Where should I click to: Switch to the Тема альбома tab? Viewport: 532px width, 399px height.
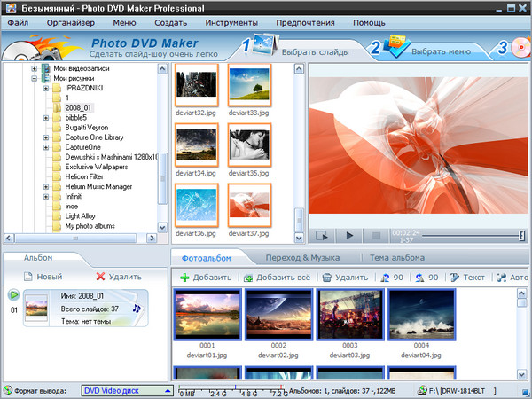[400, 257]
